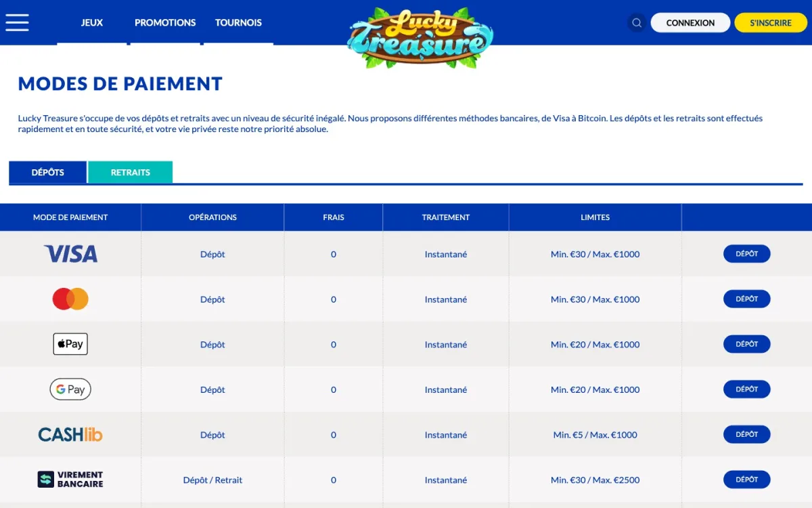812x508 pixels.
Task: Open the hamburger menu icon
Action: click(x=17, y=22)
